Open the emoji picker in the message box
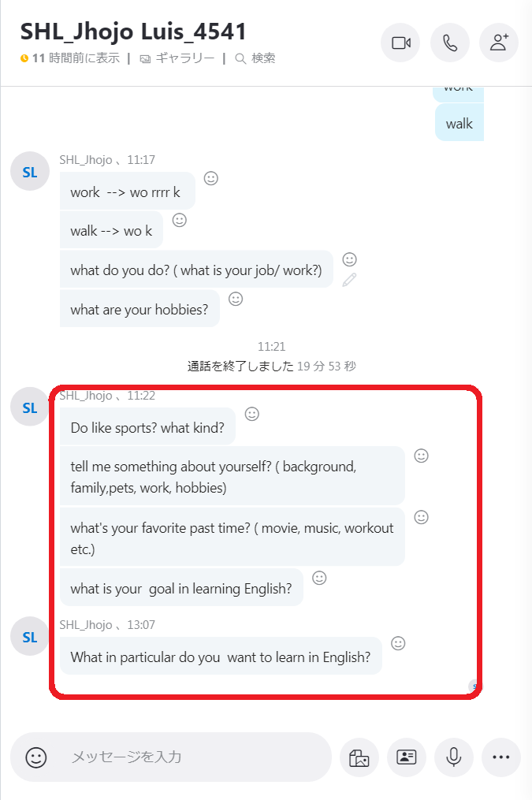The width and height of the screenshot is (532, 800). [36, 757]
